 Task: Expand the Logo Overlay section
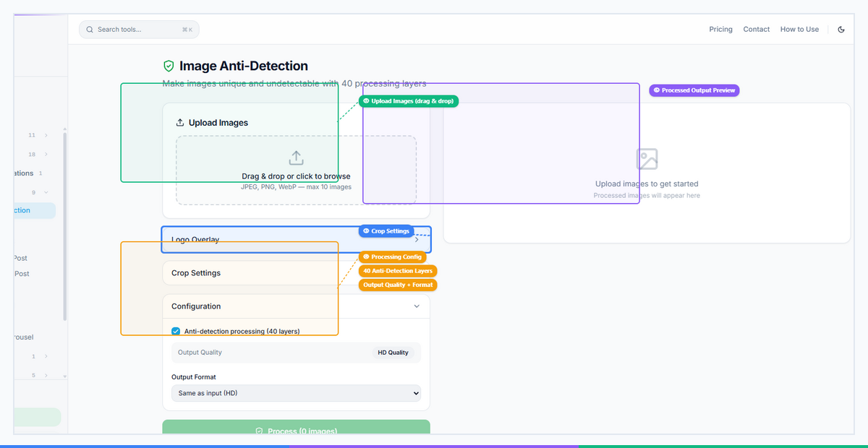pos(296,239)
